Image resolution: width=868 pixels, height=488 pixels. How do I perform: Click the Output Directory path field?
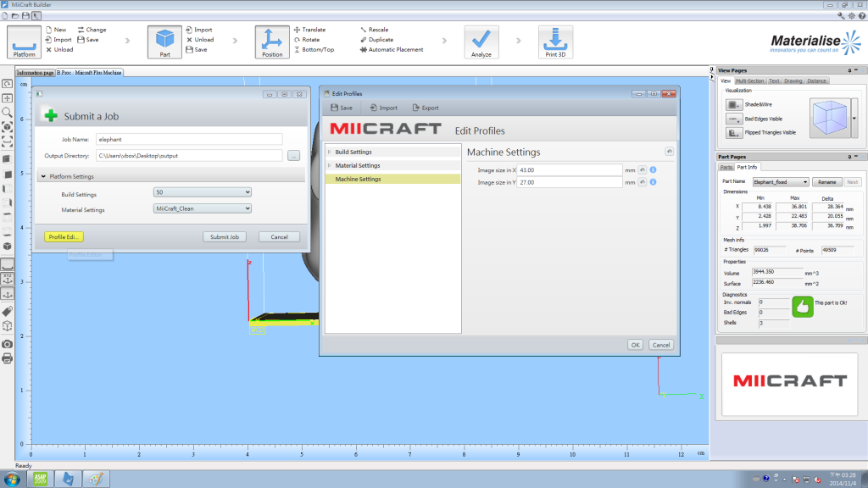(x=189, y=156)
